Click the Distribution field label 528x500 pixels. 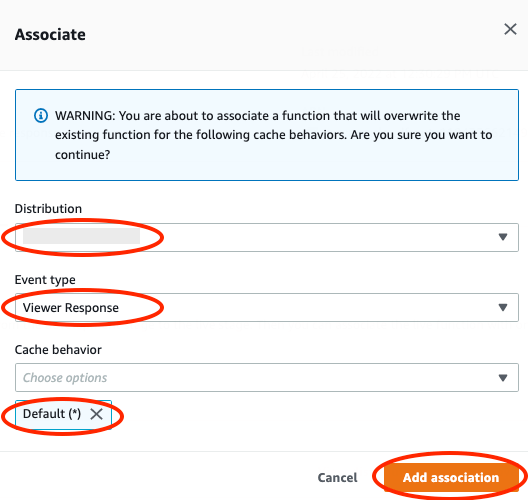tap(48, 209)
